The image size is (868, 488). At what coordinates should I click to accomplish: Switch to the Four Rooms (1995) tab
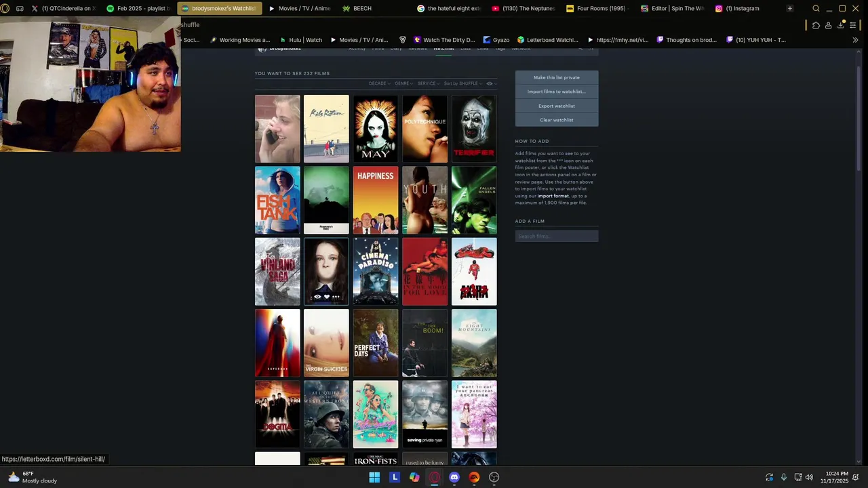click(597, 8)
